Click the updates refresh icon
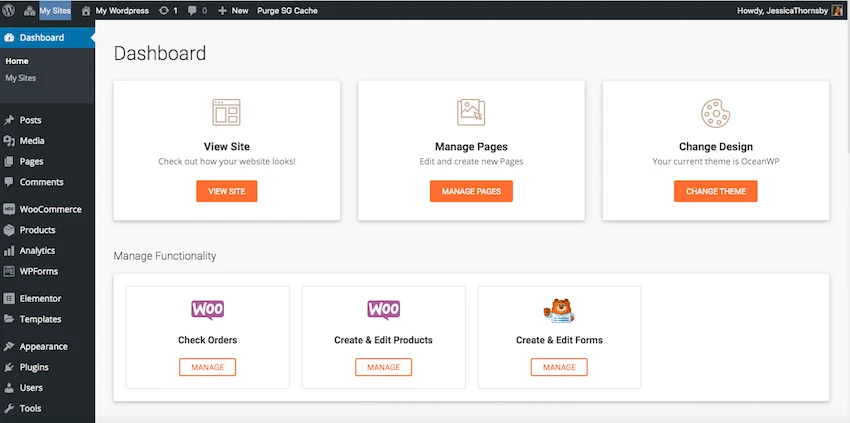Screen dimensions: 850x423 (164, 10)
